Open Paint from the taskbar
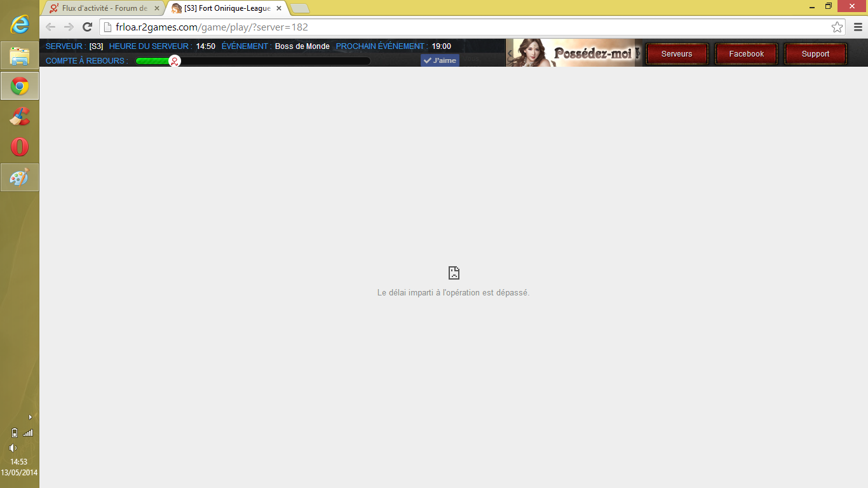The width and height of the screenshot is (868, 488). click(20, 177)
